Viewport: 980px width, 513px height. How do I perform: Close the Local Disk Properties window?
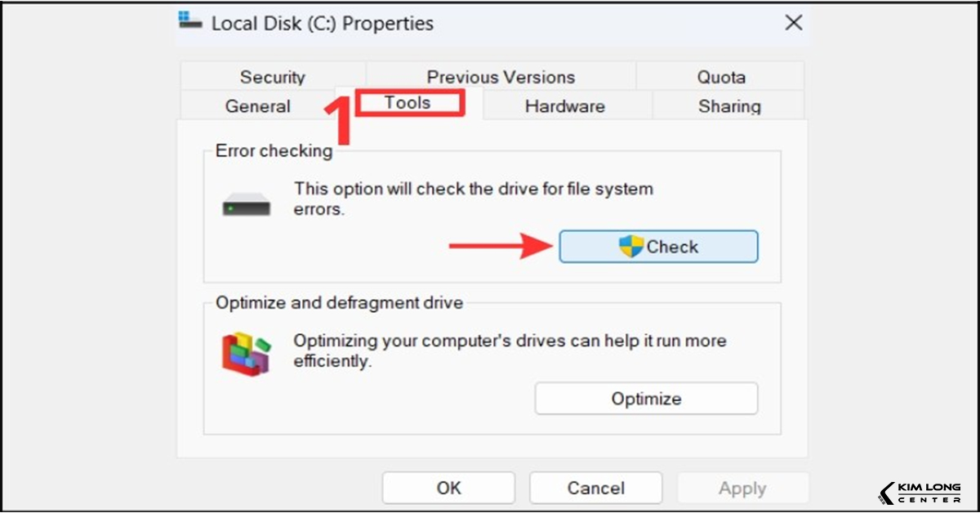[793, 22]
